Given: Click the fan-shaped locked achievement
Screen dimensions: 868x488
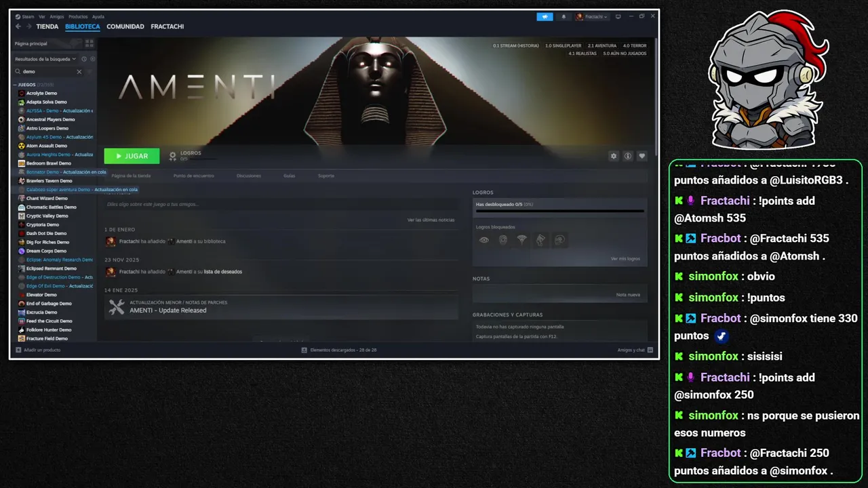Looking at the screenshot, I should pos(521,240).
